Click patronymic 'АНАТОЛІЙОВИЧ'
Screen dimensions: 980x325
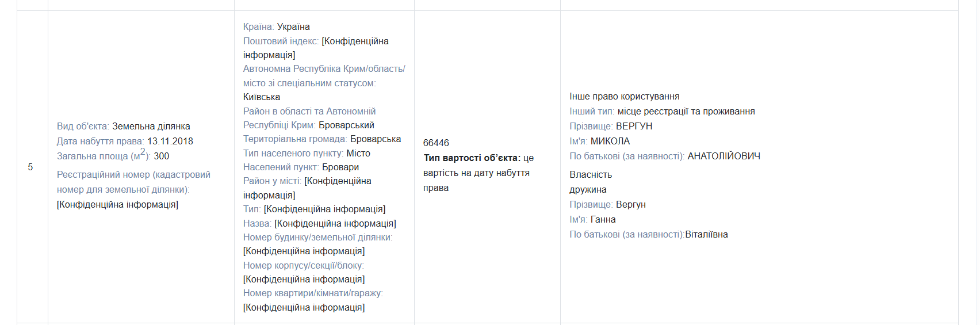[723, 156]
